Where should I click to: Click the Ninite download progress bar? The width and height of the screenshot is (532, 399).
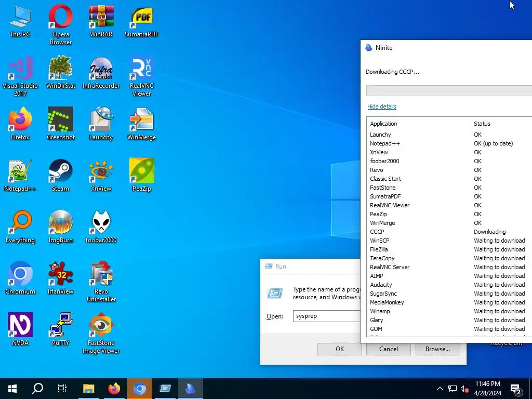pos(449,90)
